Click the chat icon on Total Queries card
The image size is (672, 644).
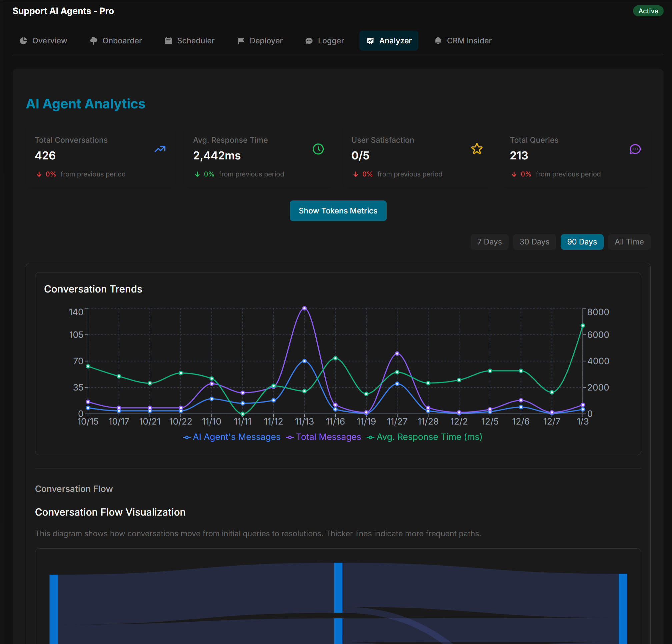click(635, 149)
